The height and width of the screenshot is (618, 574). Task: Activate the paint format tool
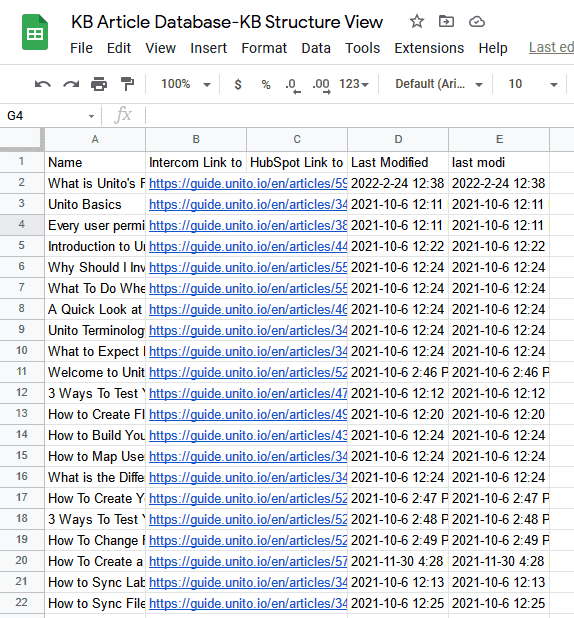click(127, 84)
